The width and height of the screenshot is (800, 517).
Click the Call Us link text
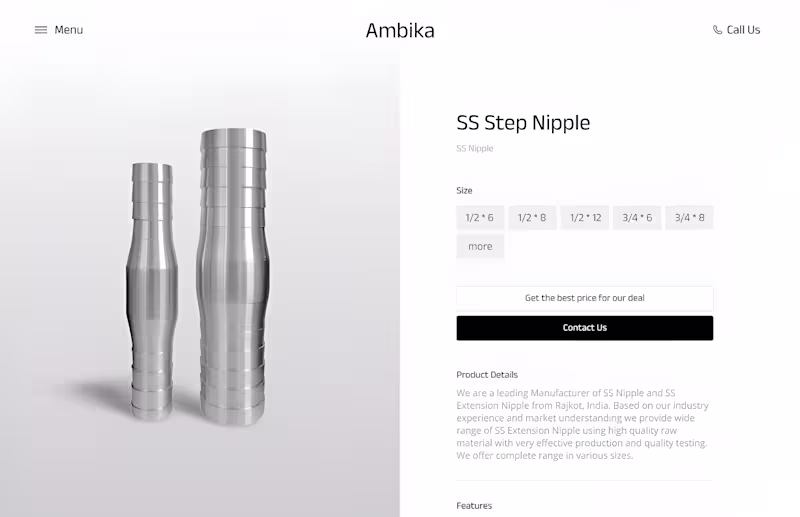(x=743, y=30)
